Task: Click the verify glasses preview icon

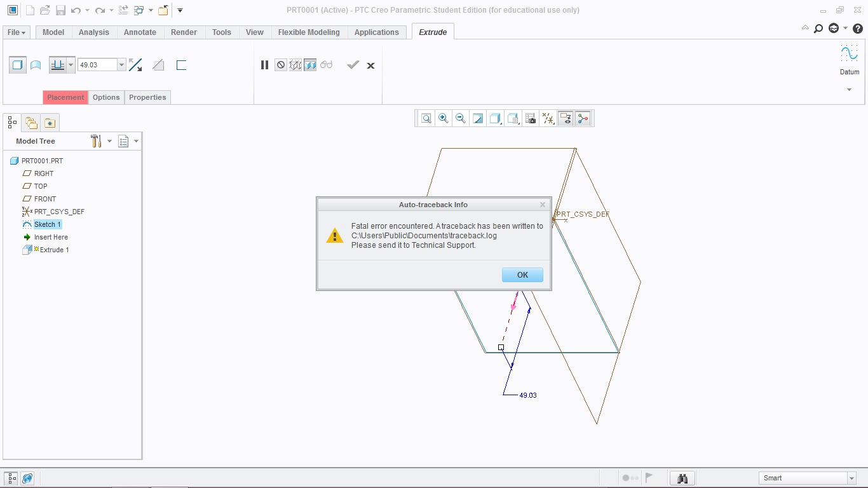Action: (x=327, y=65)
